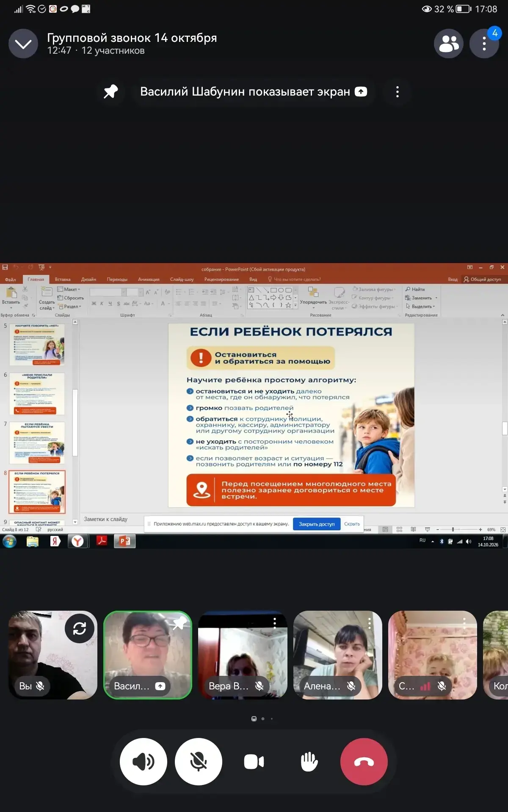Screen dimensions: 508x812
Task: Unpin the shared screen with the pin icon
Action: [x=111, y=91]
